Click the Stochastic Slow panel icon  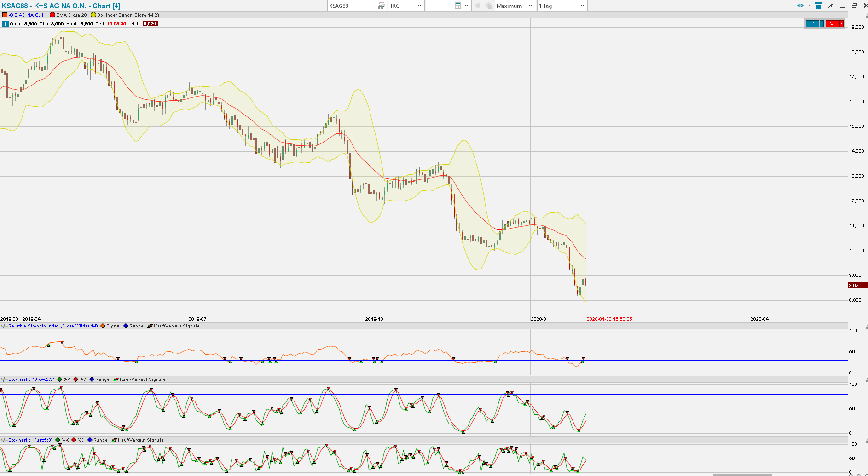point(4,379)
